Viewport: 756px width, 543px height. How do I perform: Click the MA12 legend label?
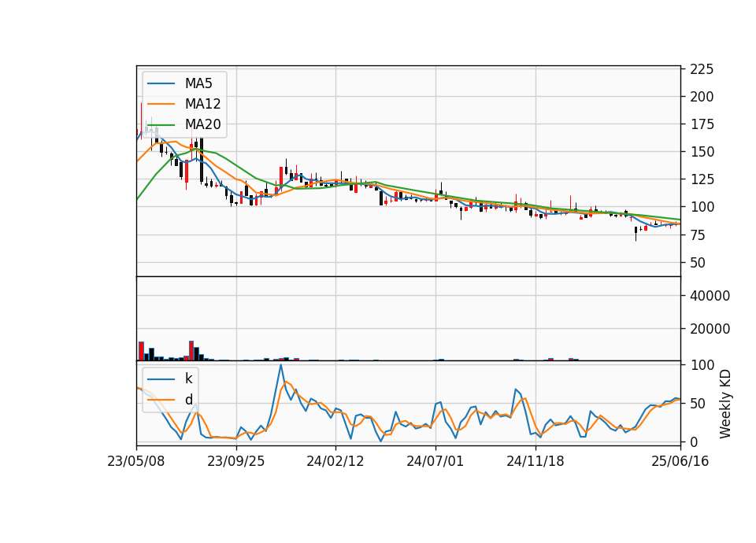click(x=202, y=104)
